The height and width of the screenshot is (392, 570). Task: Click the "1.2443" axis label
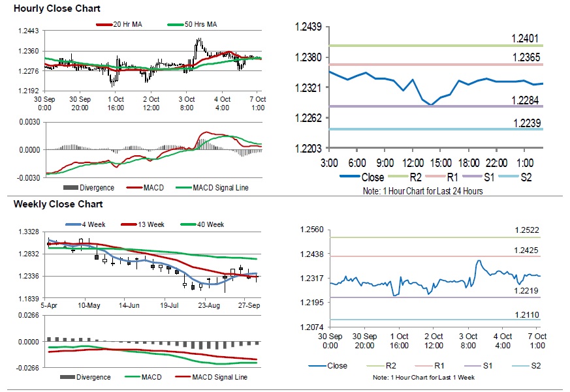28,31
